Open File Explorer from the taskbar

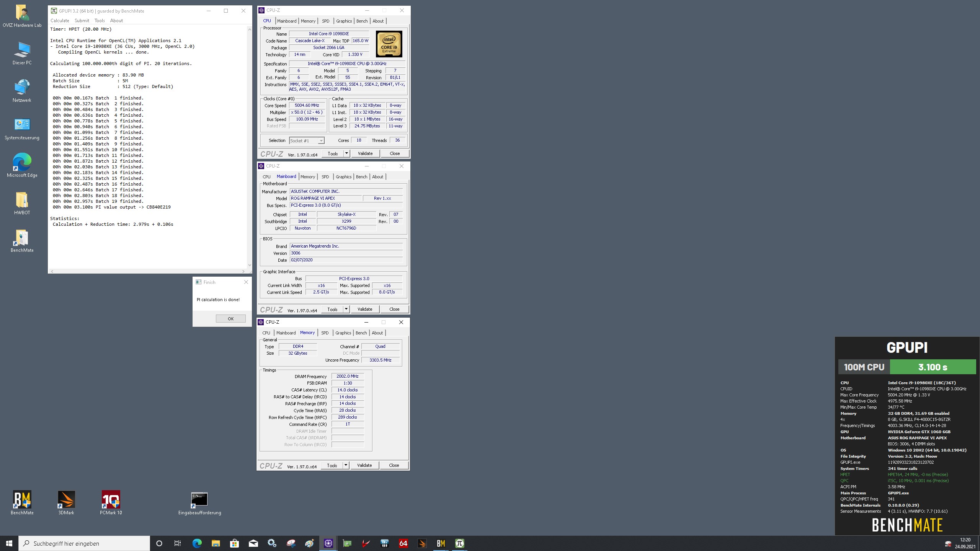(216, 543)
